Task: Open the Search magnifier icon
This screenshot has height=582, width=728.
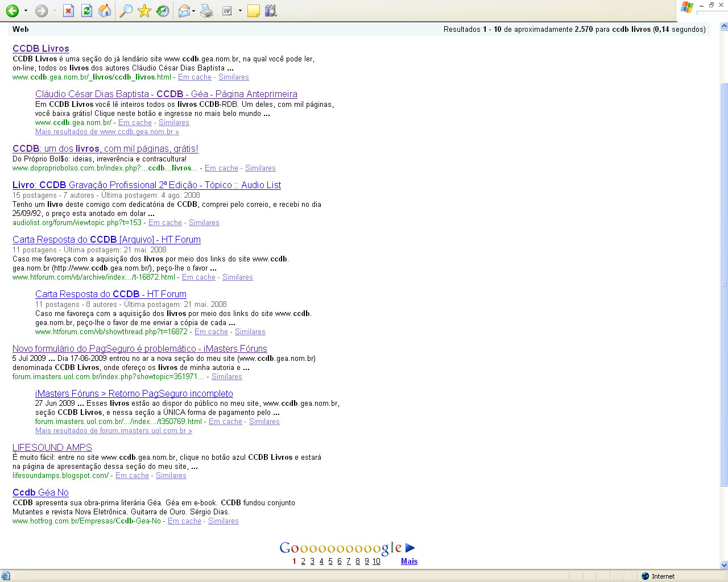Action: tap(126, 11)
